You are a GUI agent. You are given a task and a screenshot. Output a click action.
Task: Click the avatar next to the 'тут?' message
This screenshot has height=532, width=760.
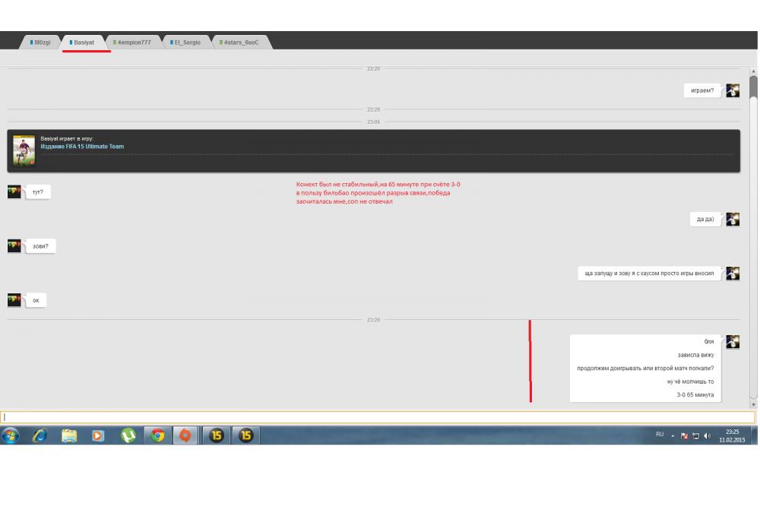[x=14, y=192]
